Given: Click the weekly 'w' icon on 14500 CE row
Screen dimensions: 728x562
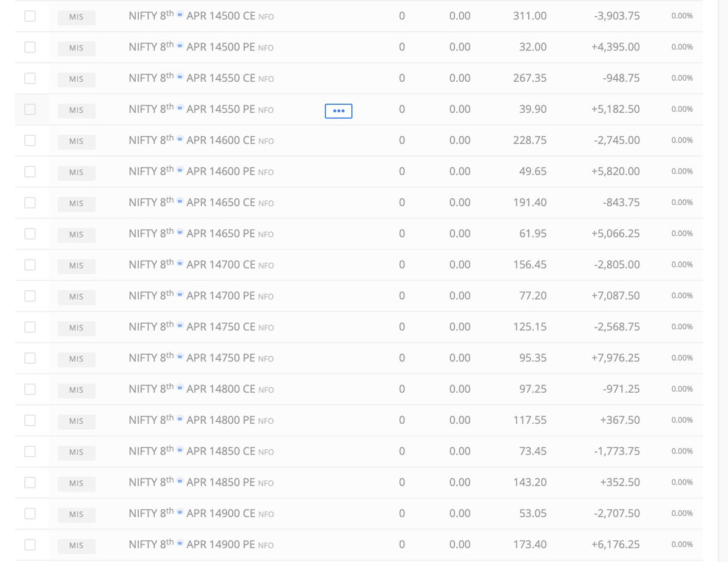Looking at the screenshot, I should pos(180,15).
